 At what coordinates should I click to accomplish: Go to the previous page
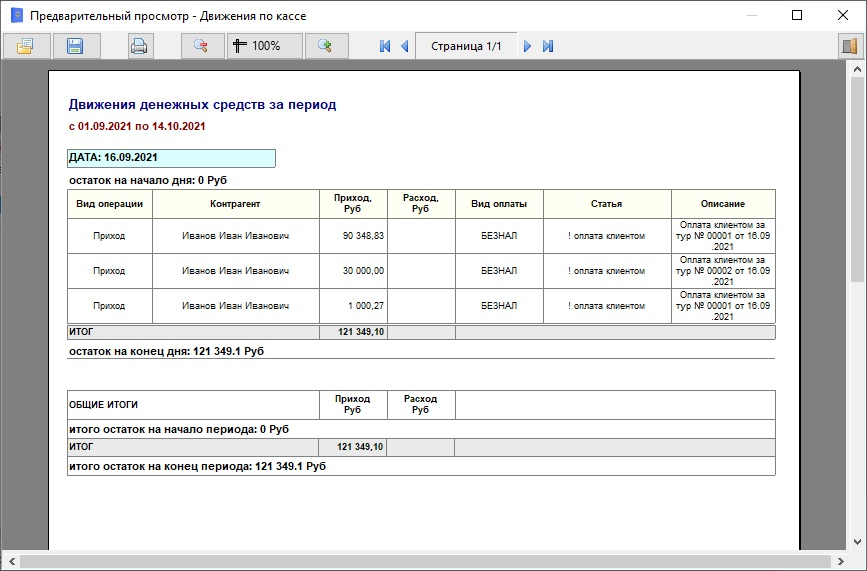click(x=404, y=46)
